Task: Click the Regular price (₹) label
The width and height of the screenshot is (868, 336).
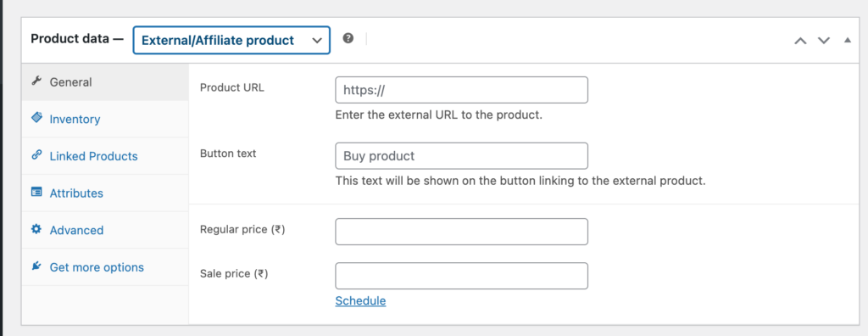Action: coord(242,229)
